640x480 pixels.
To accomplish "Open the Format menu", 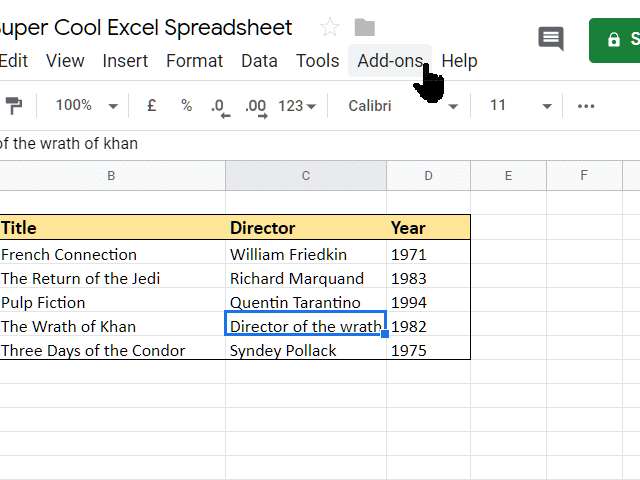I will pyautogui.click(x=194, y=61).
